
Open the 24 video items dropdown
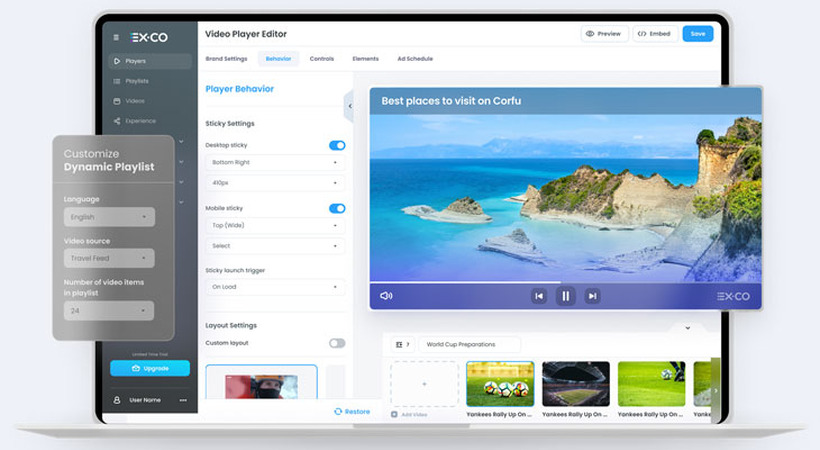tap(109, 310)
